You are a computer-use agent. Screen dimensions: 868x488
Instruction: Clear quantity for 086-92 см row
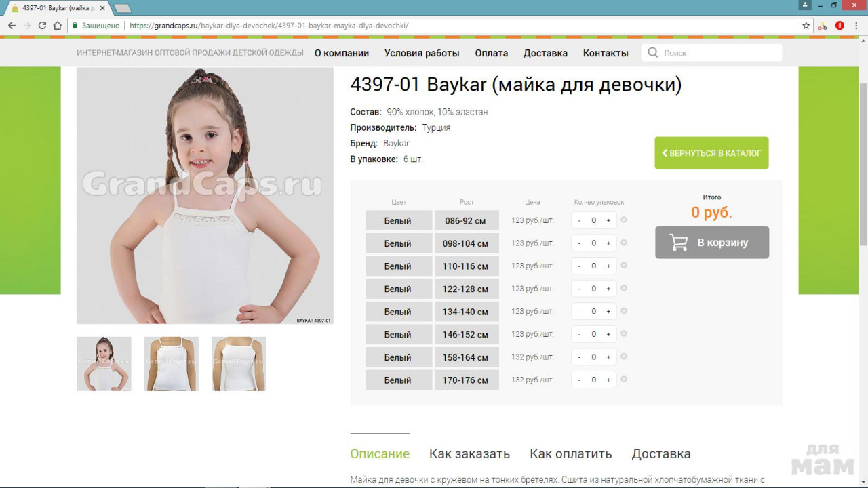tap(624, 220)
